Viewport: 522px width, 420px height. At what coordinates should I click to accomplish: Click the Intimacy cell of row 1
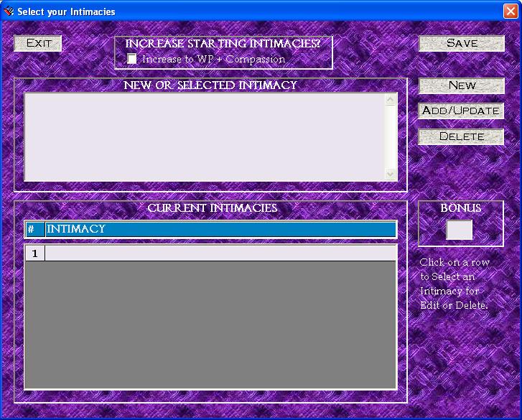tap(220, 253)
